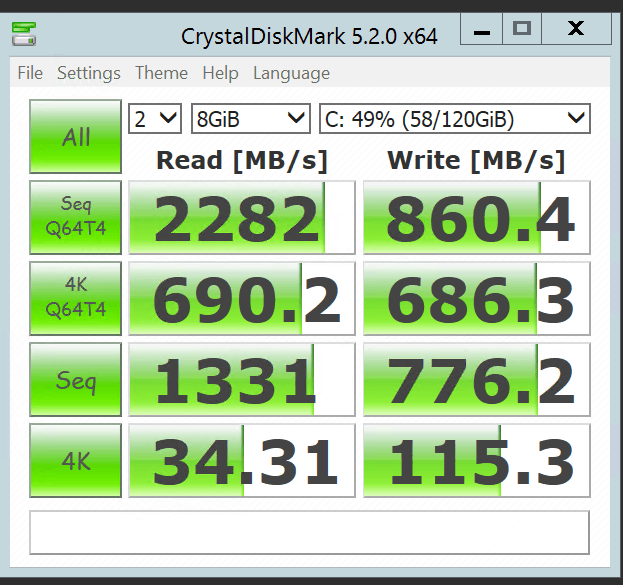Start the Seq Q64T4 test

75,217
